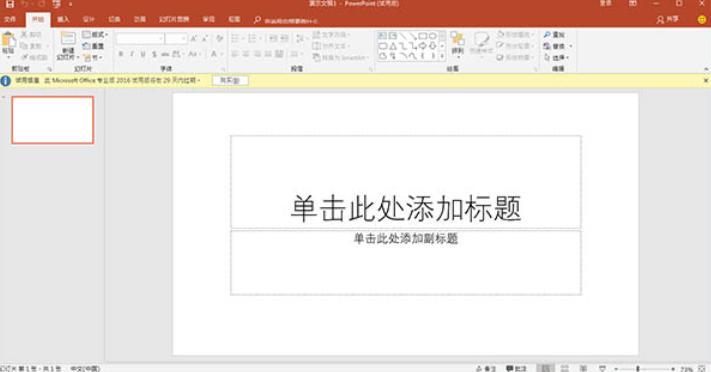The width and height of the screenshot is (711, 372).
Task: Click the Quick Styles icon
Action: point(481,40)
